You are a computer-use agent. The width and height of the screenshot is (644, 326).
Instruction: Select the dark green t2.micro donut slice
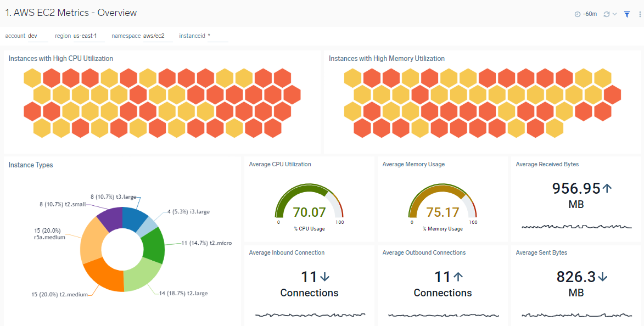154,245
